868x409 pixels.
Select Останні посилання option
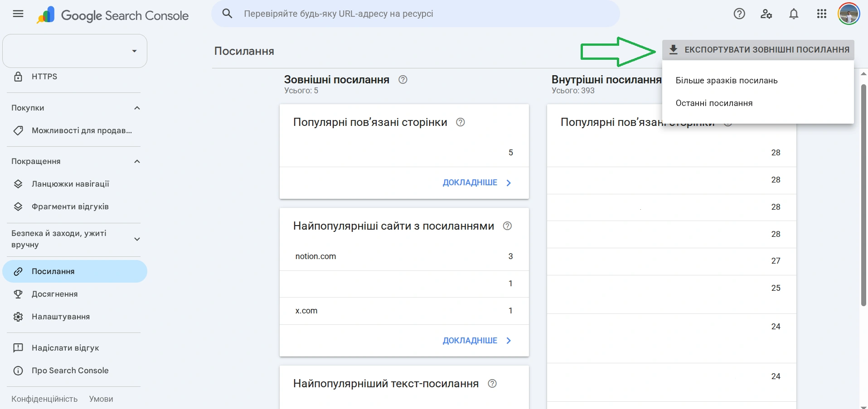coord(758,103)
